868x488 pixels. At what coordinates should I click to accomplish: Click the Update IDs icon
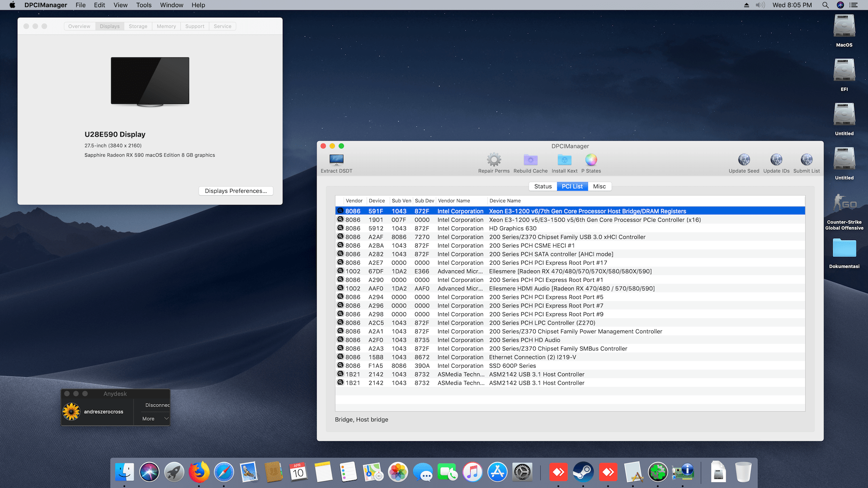tap(776, 160)
